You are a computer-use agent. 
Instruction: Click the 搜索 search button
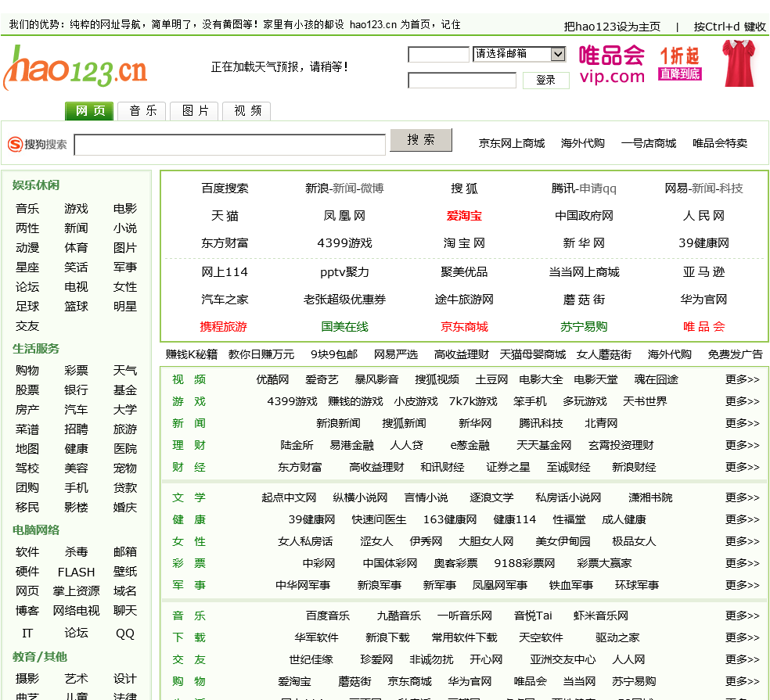tap(421, 141)
